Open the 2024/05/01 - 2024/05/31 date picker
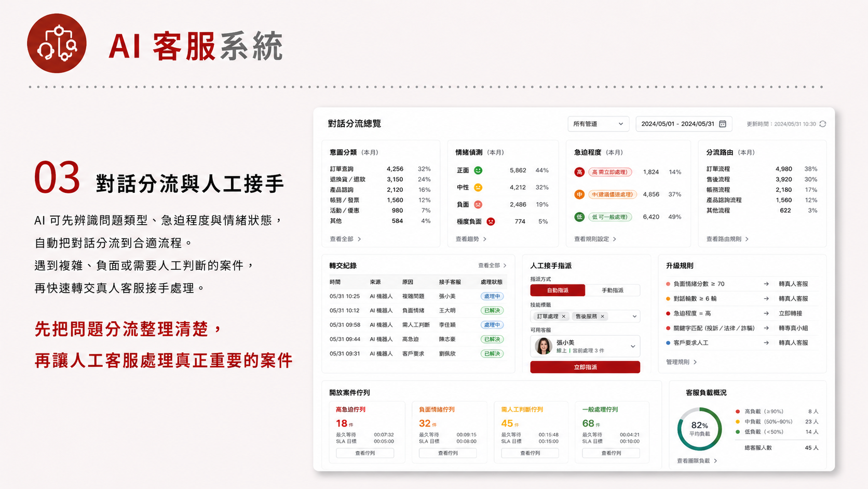This screenshot has width=868, height=489. pyautogui.click(x=684, y=124)
